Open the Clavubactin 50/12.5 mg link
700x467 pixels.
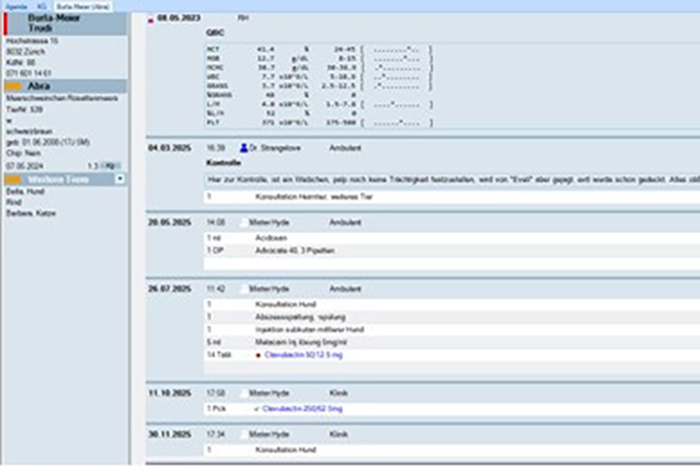click(299, 354)
